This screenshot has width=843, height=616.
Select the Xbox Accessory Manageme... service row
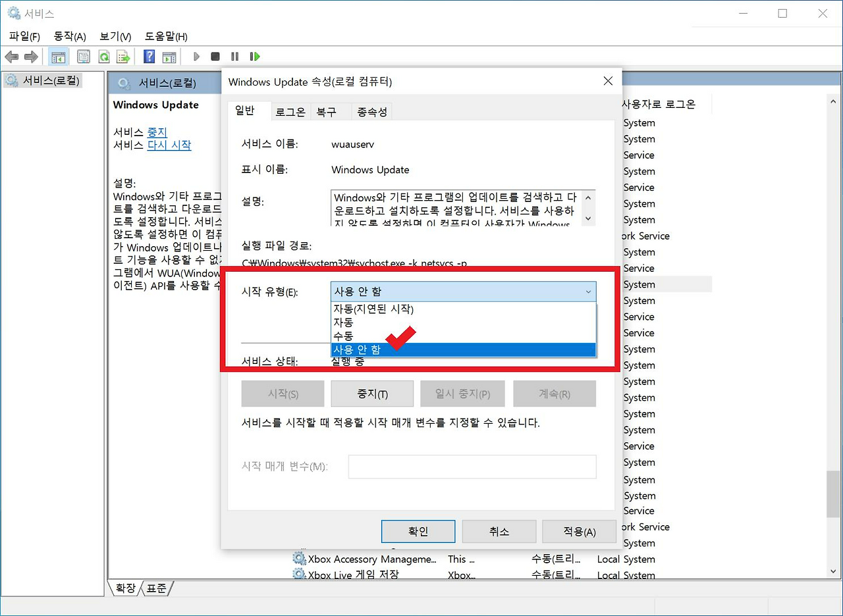474,559
